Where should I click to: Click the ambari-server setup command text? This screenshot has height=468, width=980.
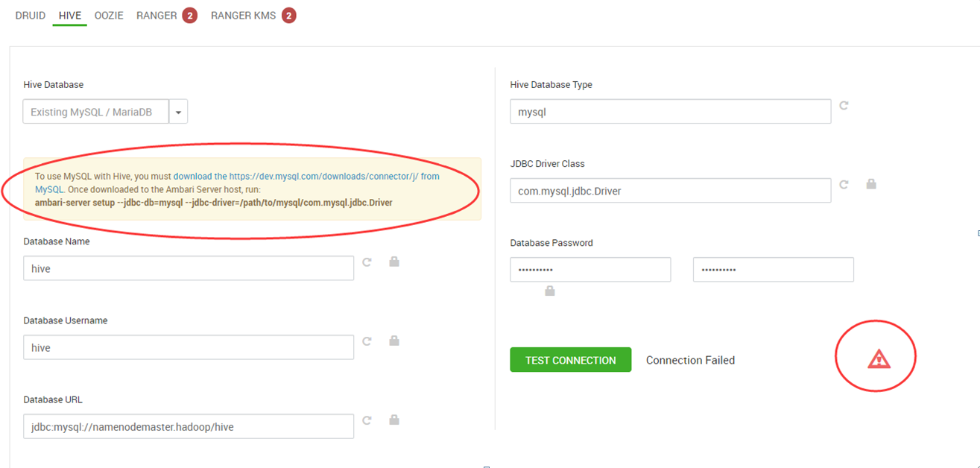214,203
